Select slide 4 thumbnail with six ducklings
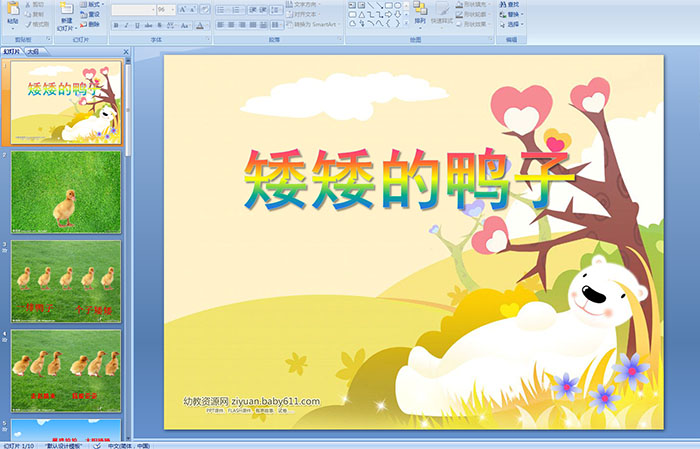The width and height of the screenshot is (700, 449). click(66, 370)
